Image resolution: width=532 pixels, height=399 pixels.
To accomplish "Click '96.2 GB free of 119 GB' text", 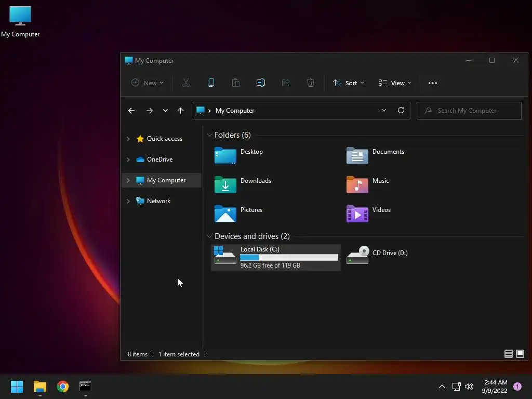I will click(x=270, y=265).
